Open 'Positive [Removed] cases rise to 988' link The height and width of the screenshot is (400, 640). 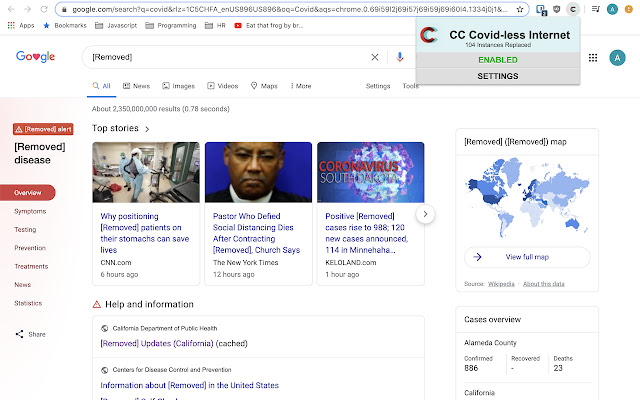tap(367, 233)
